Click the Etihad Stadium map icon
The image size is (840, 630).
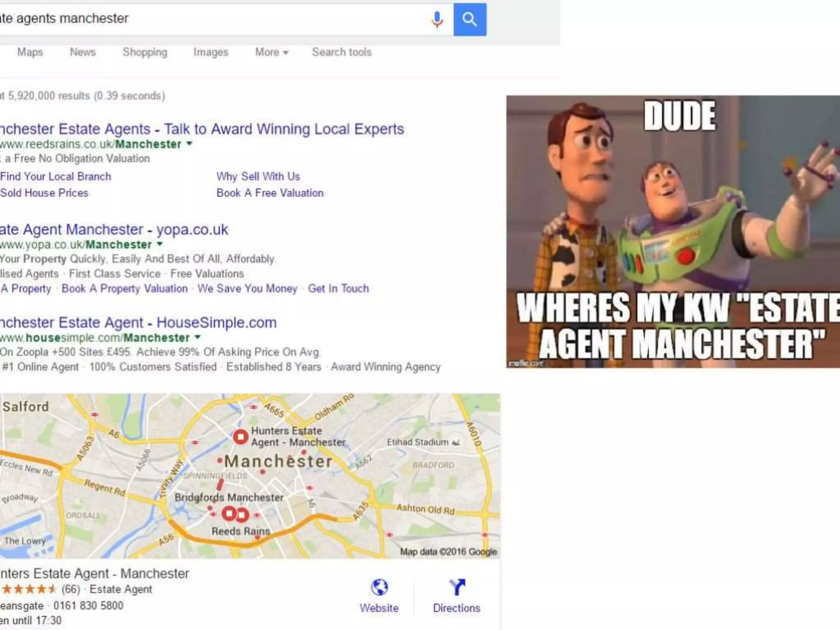pos(455,442)
